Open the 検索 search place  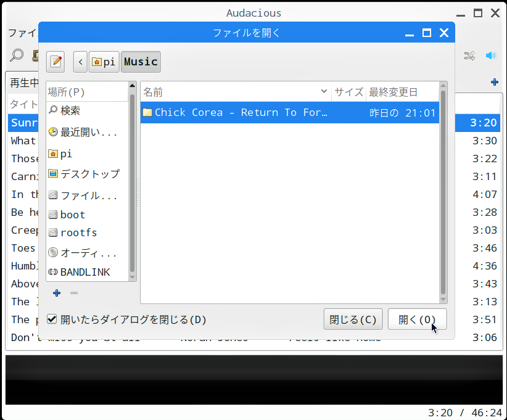coord(88,110)
